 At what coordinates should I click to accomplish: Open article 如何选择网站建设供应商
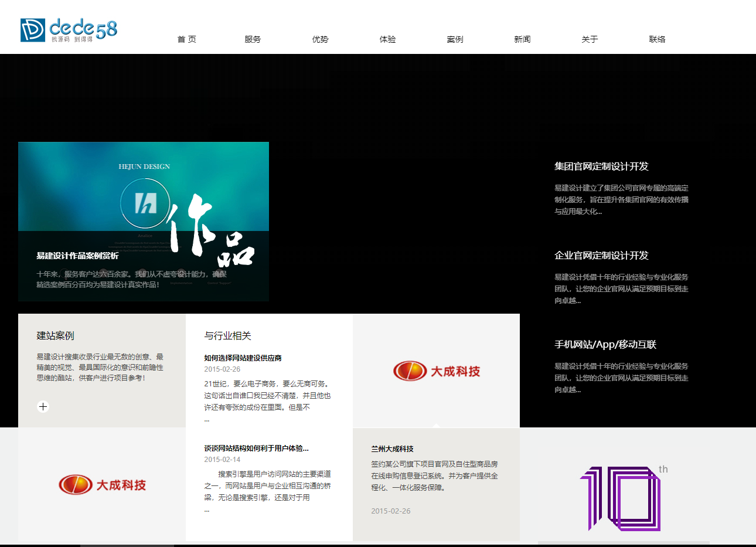(x=243, y=358)
